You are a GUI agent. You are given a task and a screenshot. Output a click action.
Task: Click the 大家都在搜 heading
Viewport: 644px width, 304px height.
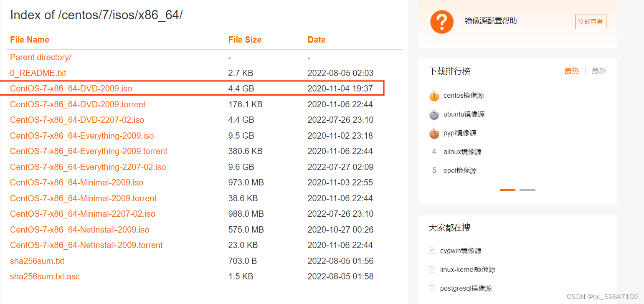tap(449, 228)
